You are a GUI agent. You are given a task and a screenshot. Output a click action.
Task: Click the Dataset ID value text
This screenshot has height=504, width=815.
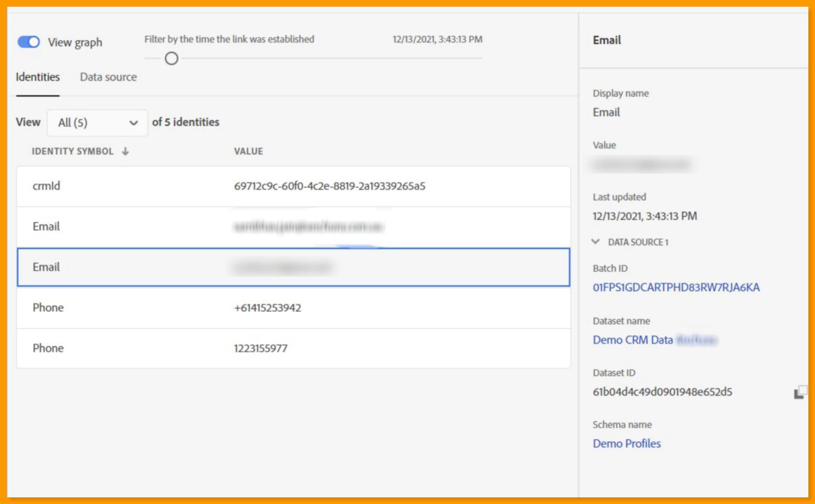[662, 392]
